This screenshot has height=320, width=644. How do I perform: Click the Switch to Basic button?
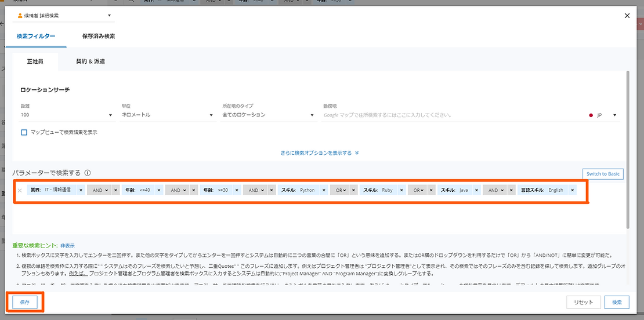click(x=602, y=174)
